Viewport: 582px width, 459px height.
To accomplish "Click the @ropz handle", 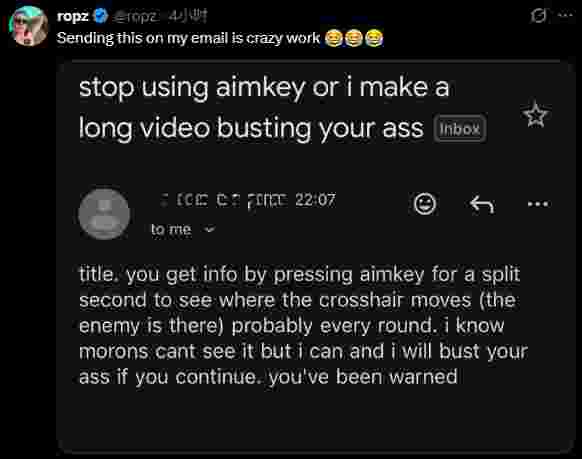I will [x=135, y=16].
